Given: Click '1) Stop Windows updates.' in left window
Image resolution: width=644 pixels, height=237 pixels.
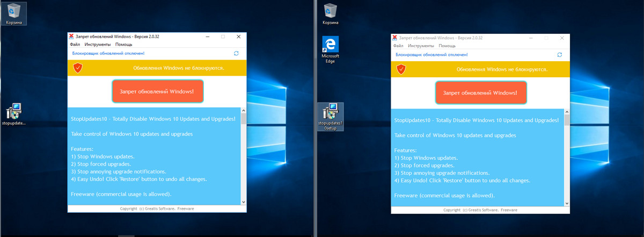Looking at the screenshot, I should click(103, 156).
